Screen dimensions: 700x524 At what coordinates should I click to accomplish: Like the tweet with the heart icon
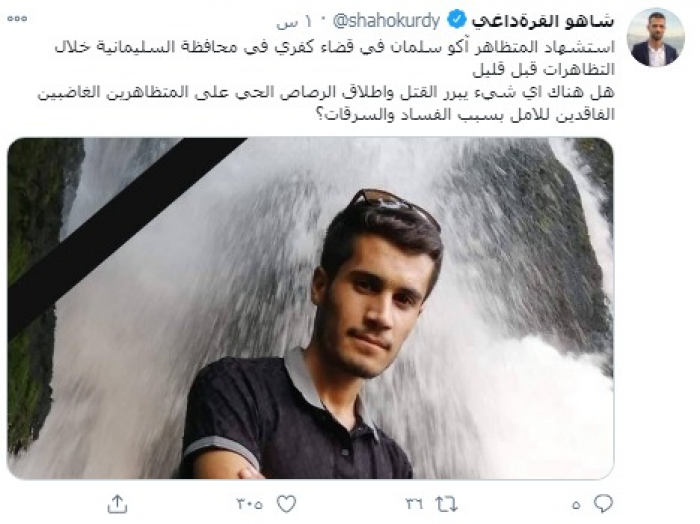pyautogui.click(x=286, y=504)
